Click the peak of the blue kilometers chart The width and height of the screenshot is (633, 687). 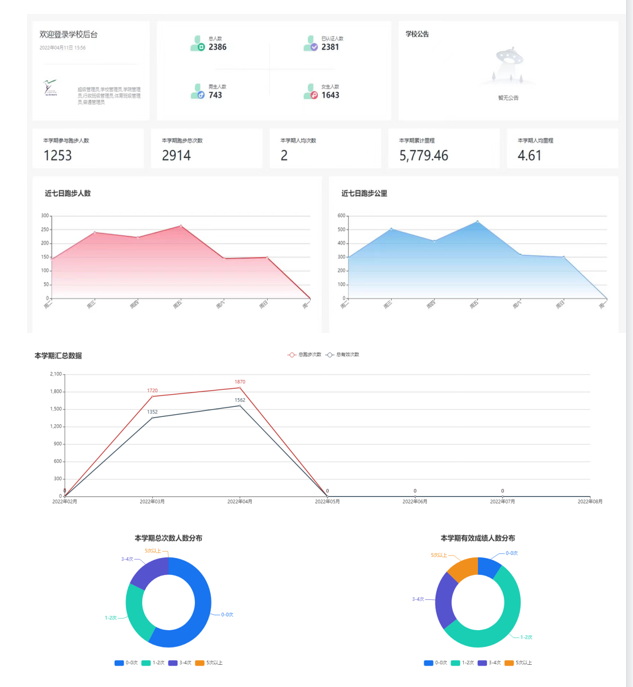pos(477,221)
